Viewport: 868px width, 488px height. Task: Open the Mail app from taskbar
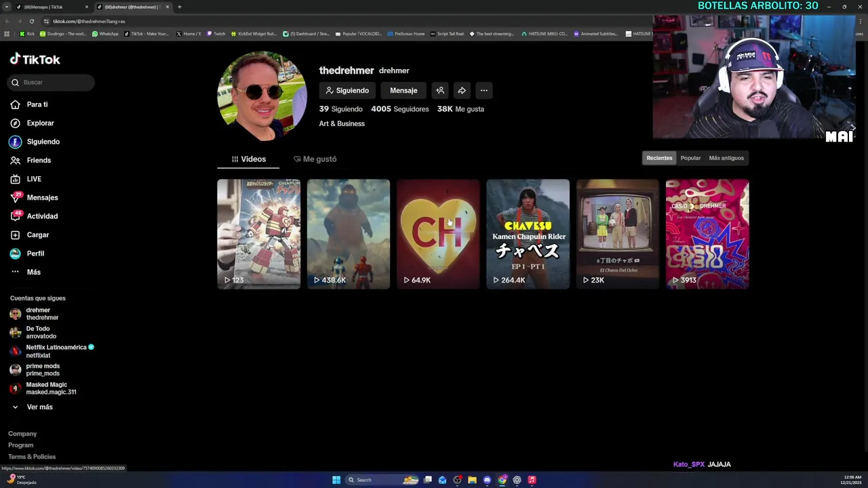(442, 480)
